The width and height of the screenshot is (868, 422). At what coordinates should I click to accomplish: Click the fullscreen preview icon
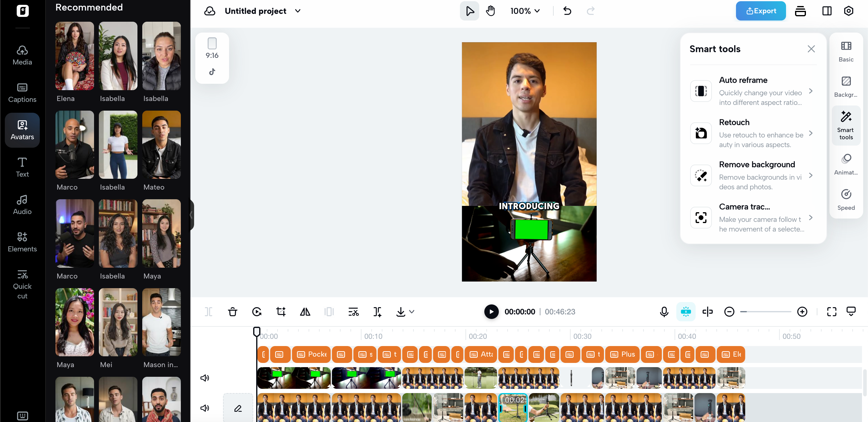tap(831, 312)
